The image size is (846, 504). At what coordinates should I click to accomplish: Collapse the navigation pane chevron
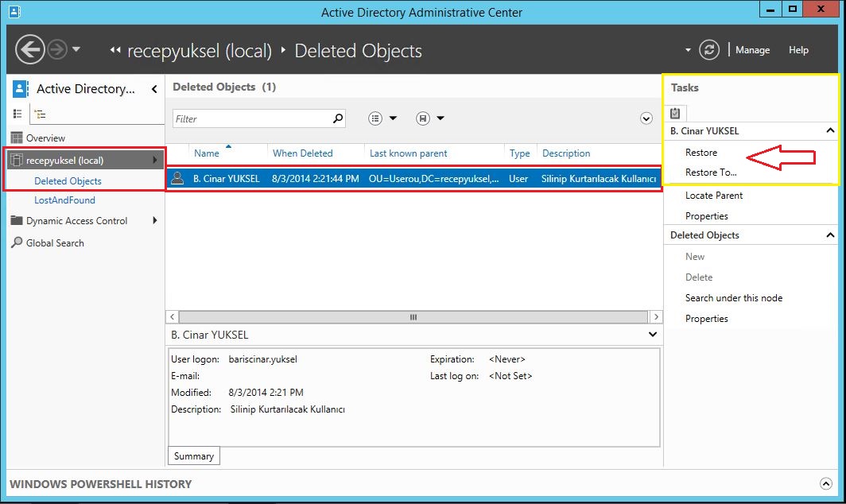[x=154, y=89]
